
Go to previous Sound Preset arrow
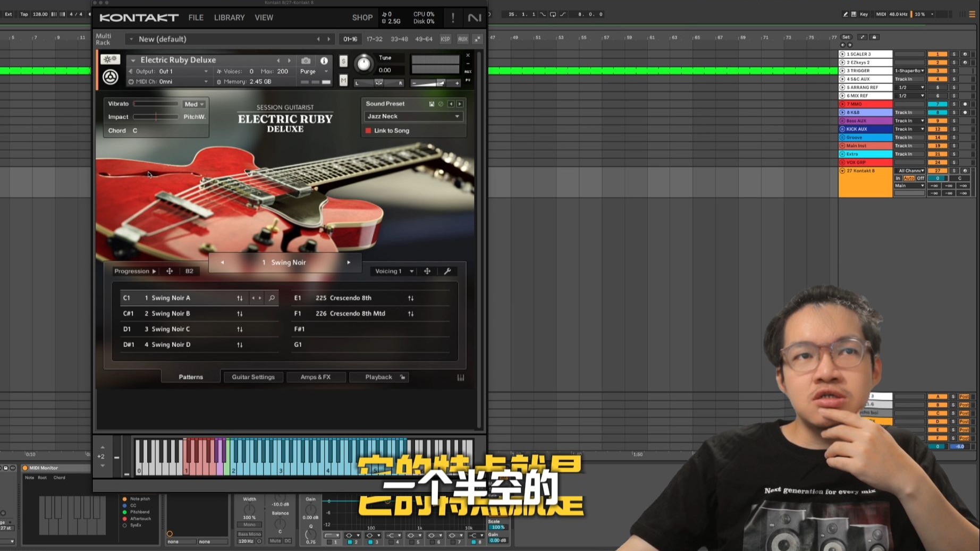click(451, 104)
